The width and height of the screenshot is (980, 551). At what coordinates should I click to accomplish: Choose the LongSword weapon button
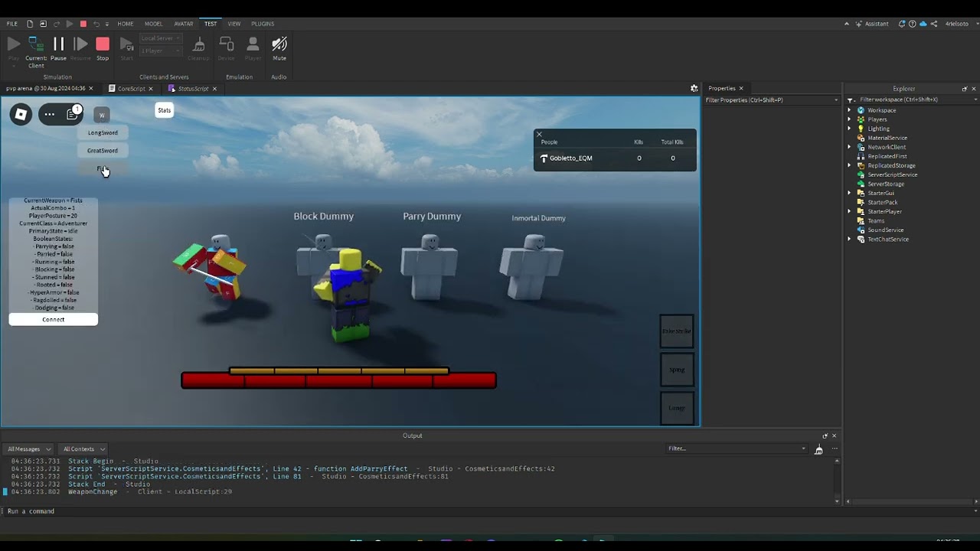click(103, 132)
